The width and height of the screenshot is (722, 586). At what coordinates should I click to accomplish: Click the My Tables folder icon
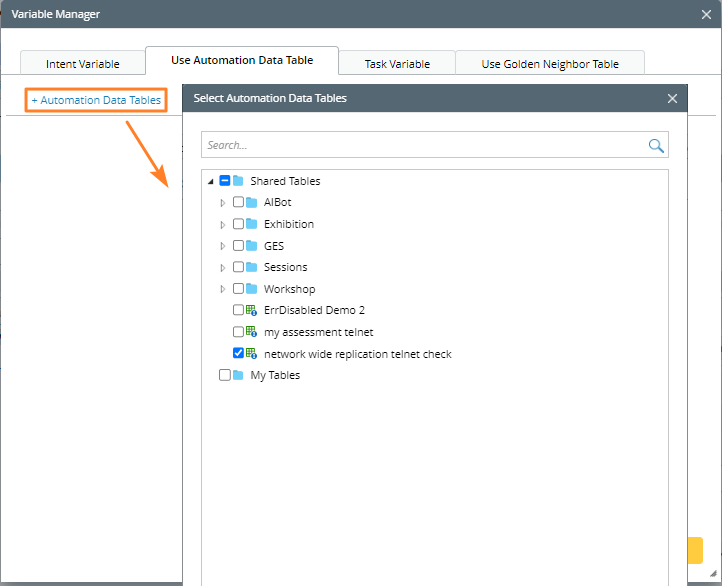pyautogui.click(x=238, y=375)
